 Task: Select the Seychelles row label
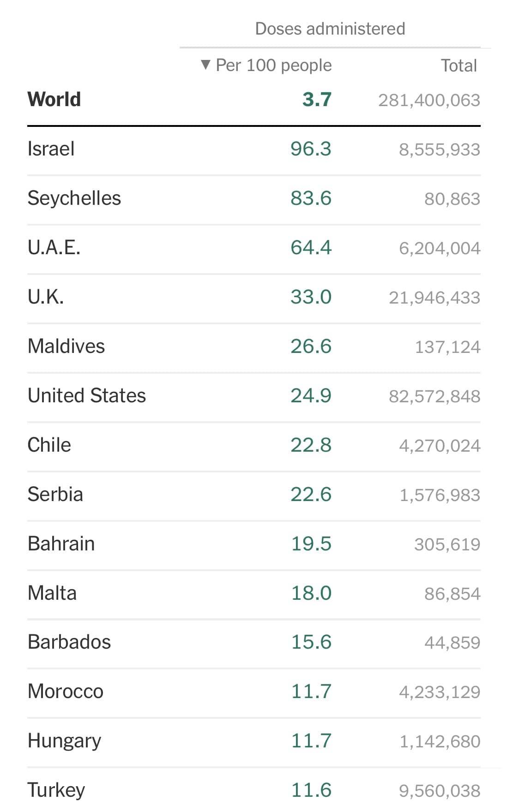pyautogui.click(x=74, y=198)
